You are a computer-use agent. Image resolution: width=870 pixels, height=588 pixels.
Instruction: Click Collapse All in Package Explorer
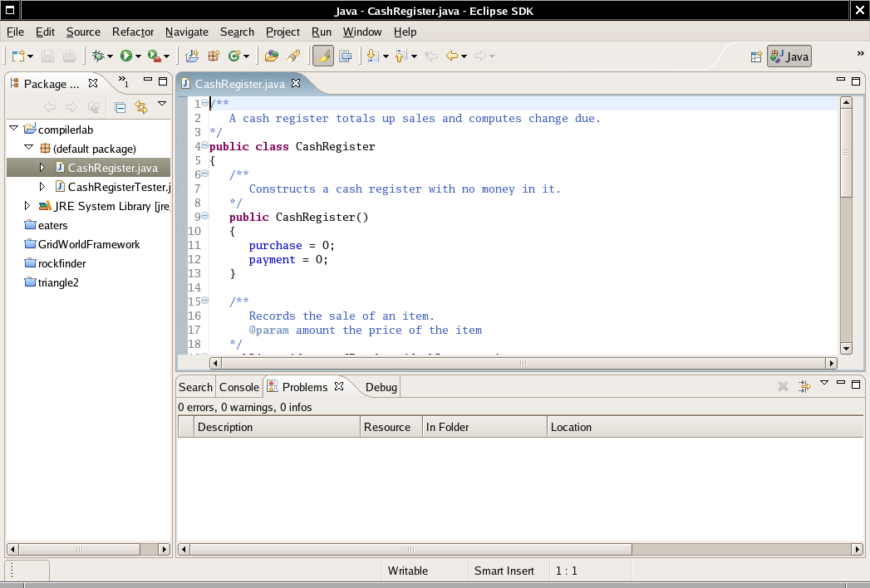(x=120, y=107)
